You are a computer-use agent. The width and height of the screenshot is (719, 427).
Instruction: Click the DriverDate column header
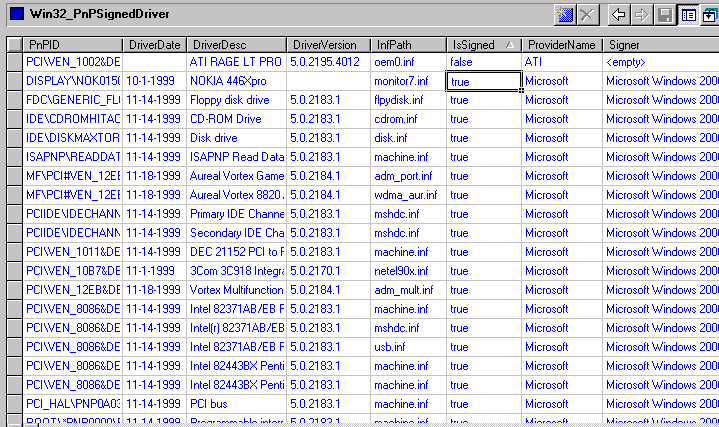(x=154, y=45)
